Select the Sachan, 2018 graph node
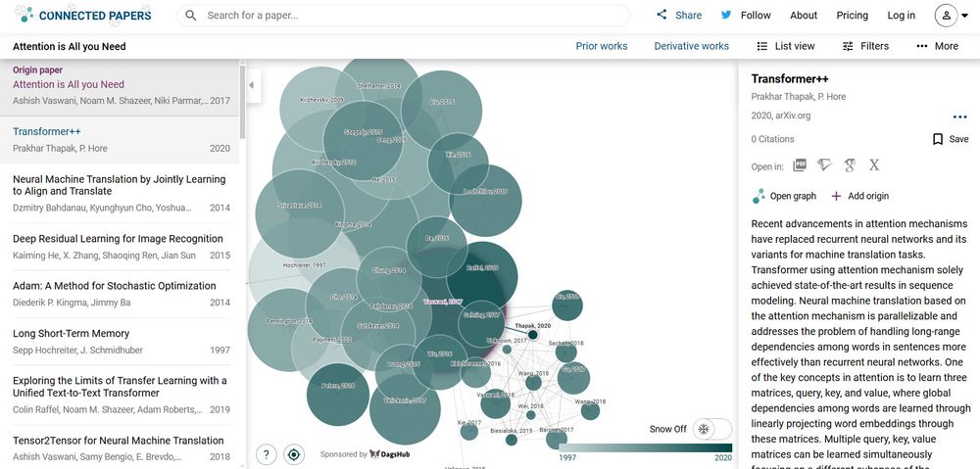980x469 pixels. [565, 352]
